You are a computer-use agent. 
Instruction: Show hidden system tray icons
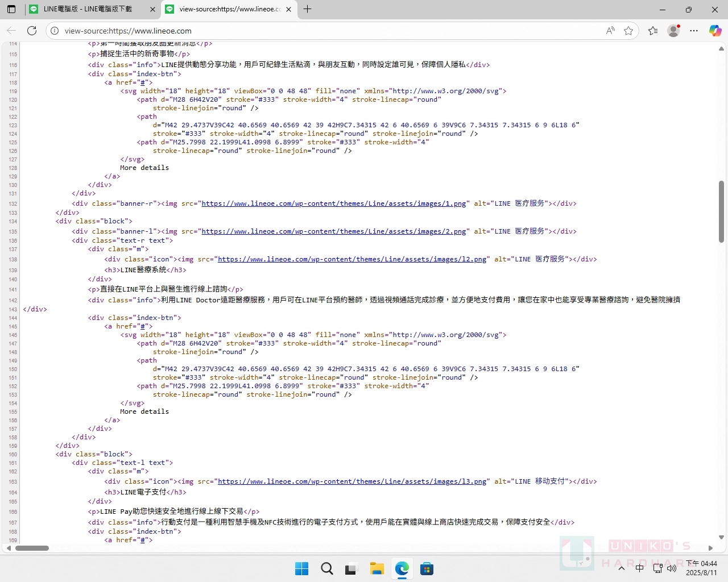[x=622, y=568]
